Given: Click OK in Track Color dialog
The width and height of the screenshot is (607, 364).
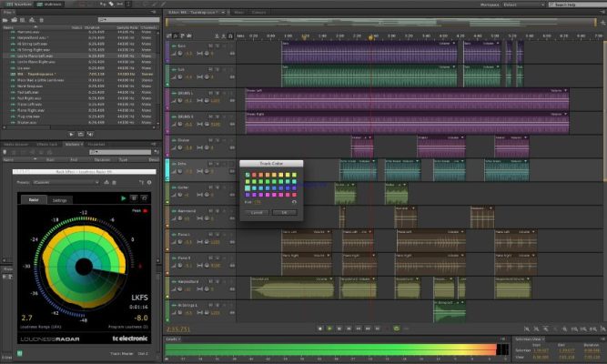Looking at the screenshot, I should coord(283,212).
